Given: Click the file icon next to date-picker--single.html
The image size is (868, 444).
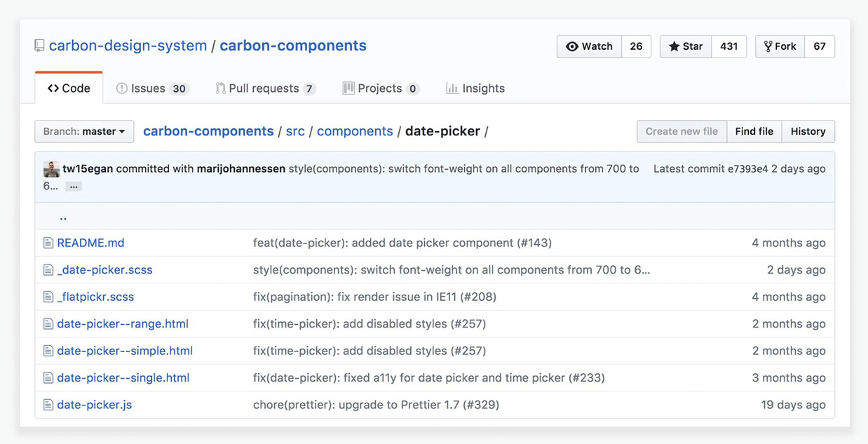Looking at the screenshot, I should tap(48, 378).
